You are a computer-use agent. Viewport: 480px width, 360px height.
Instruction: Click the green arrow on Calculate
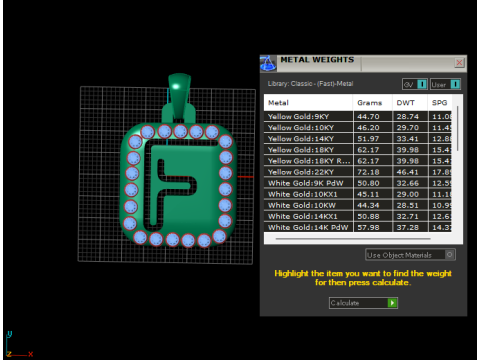click(392, 303)
